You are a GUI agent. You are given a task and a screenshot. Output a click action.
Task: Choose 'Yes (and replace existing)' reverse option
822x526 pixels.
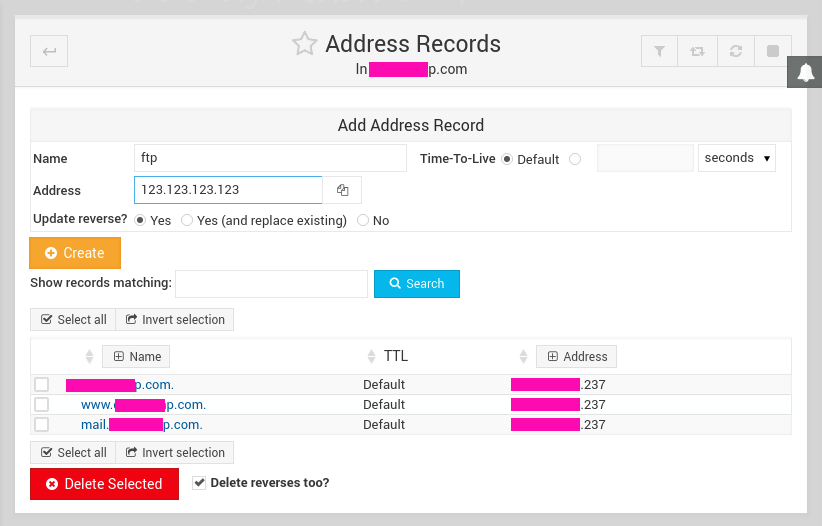(187, 220)
